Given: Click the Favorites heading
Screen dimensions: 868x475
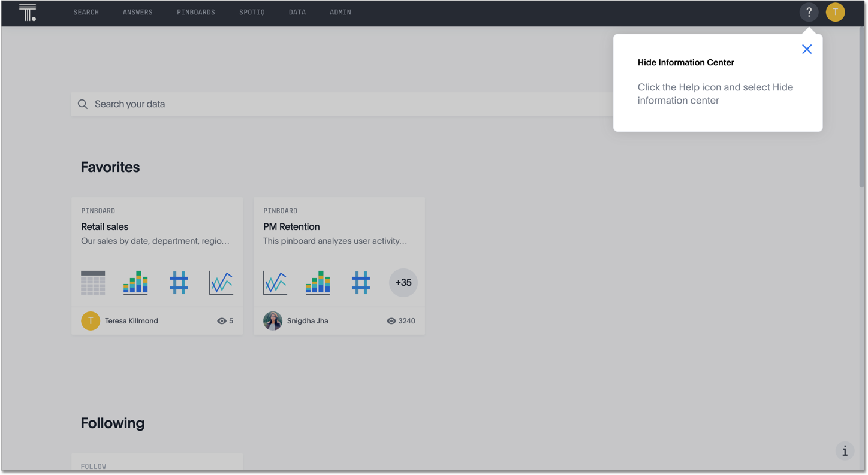Looking at the screenshot, I should (x=110, y=167).
